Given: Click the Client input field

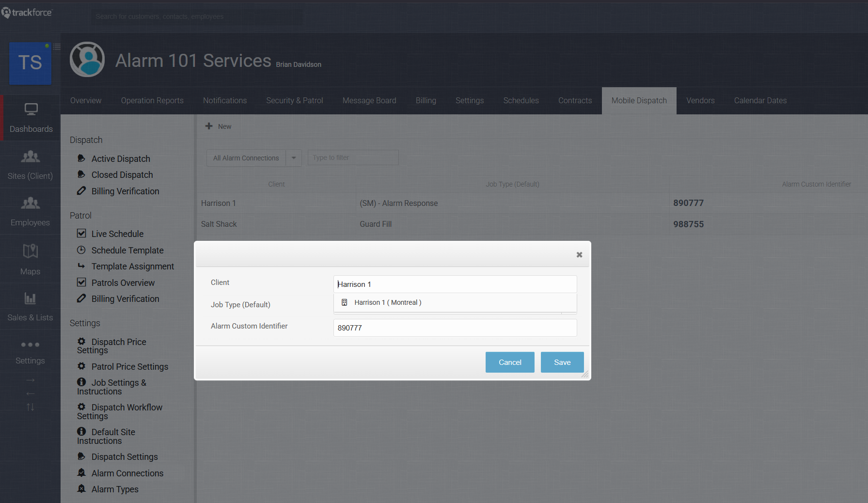Looking at the screenshot, I should click(x=455, y=284).
